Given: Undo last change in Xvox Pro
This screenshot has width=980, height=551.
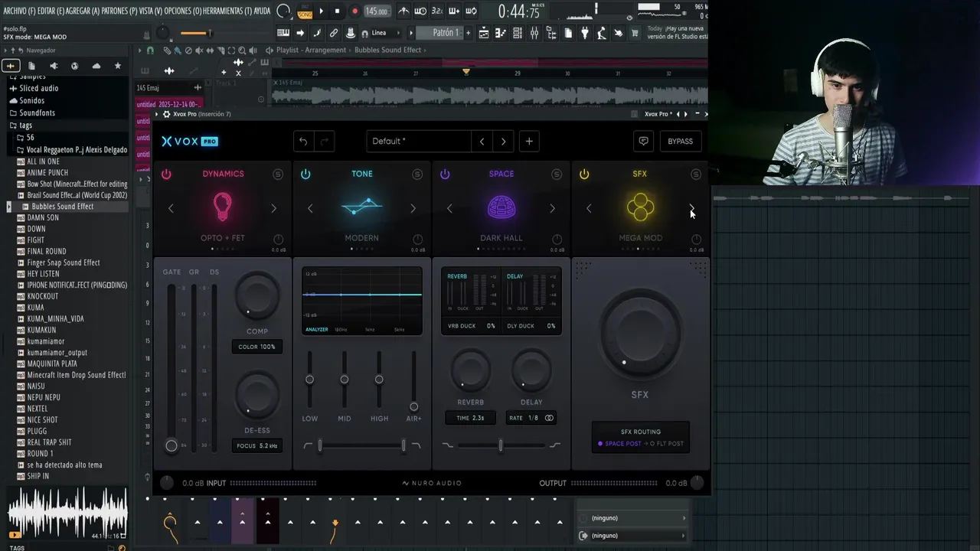Looking at the screenshot, I should pyautogui.click(x=303, y=142).
